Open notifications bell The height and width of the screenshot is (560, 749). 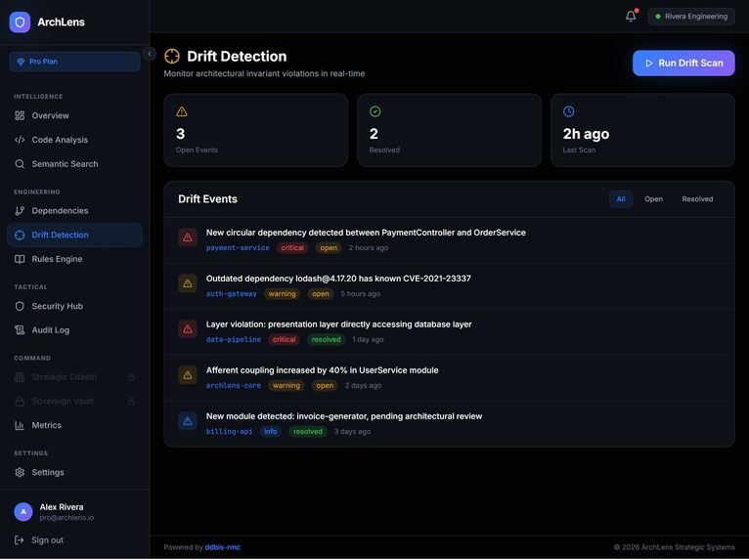coord(631,17)
